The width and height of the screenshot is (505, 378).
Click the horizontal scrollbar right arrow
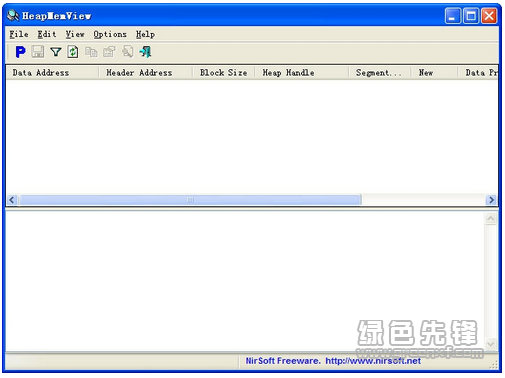pyautogui.click(x=491, y=200)
